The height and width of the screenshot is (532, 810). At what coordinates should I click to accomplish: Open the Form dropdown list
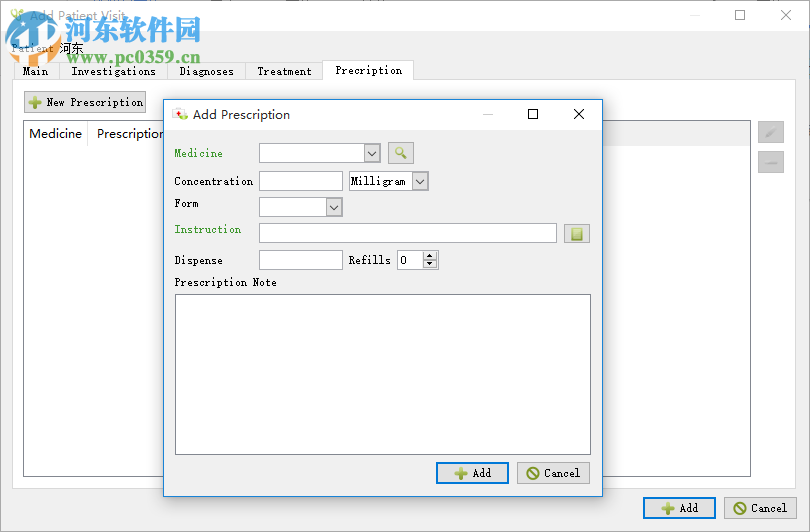coord(334,207)
